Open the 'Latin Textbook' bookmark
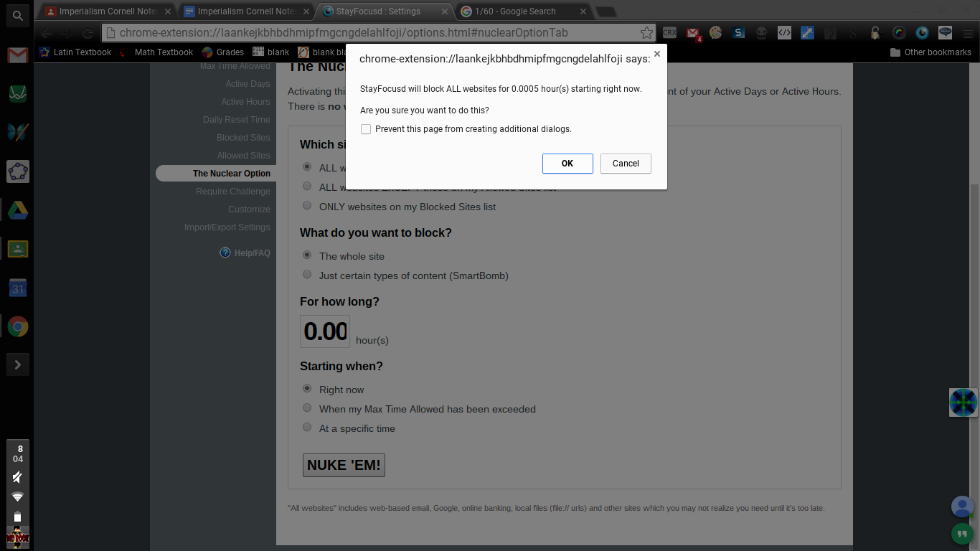980x551 pixels. (x=75, y=52)
